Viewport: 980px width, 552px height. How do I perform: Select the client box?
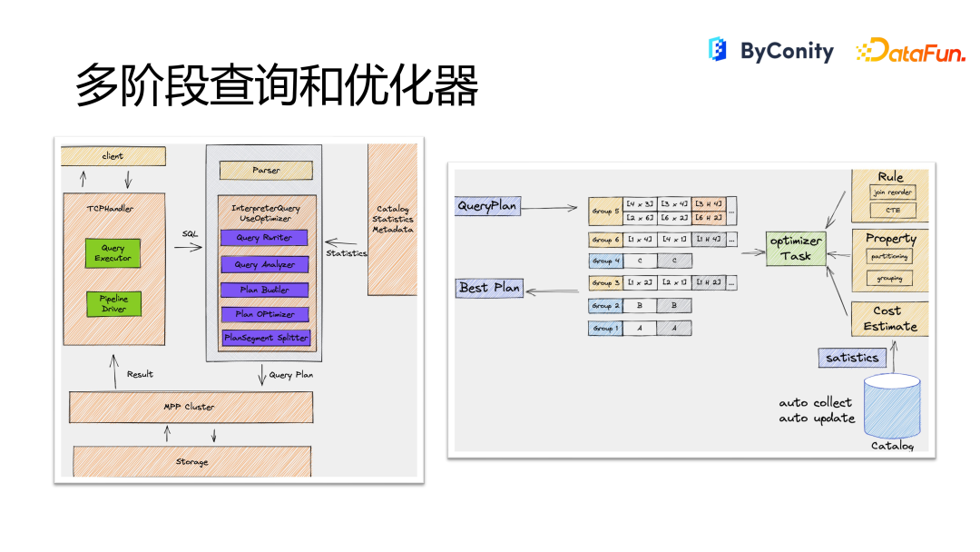click(113, 156)
